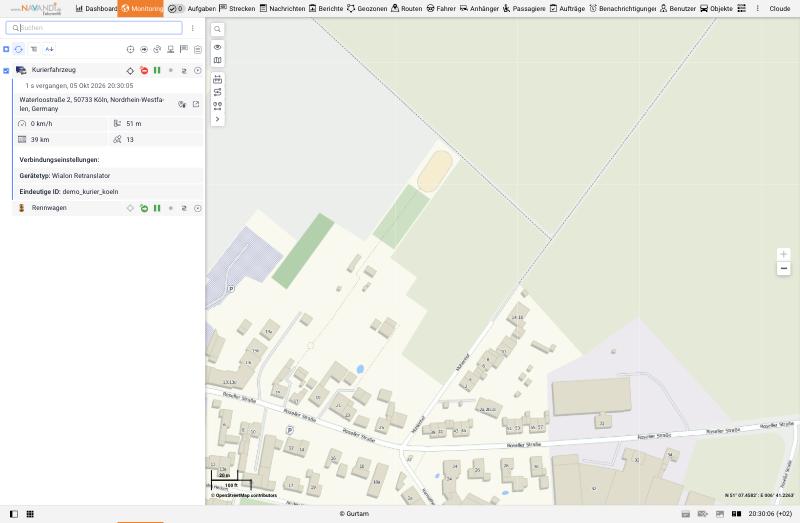Screen dimensions: 800x523
Task: Open Benutzer tab
Action: tap(678, 8)
